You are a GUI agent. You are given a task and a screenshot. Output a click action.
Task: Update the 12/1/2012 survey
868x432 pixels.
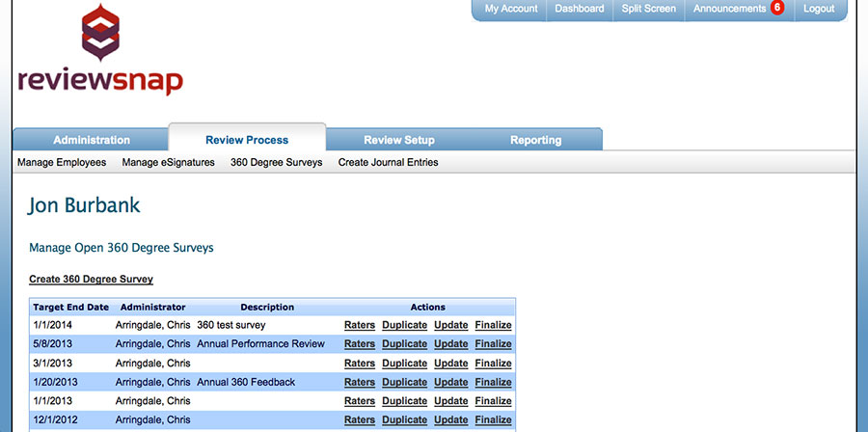(450, 419)
